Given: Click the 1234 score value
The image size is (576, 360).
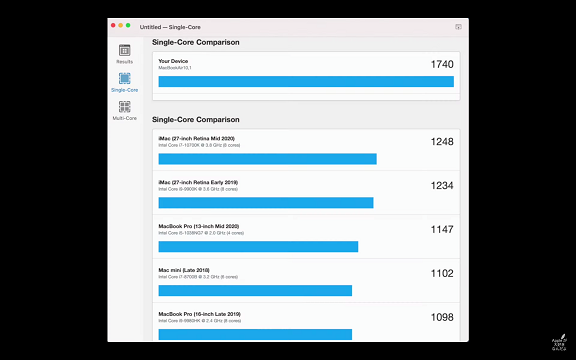Looking at the screenshot, I should pyautogui.click(x=442, y=186).
